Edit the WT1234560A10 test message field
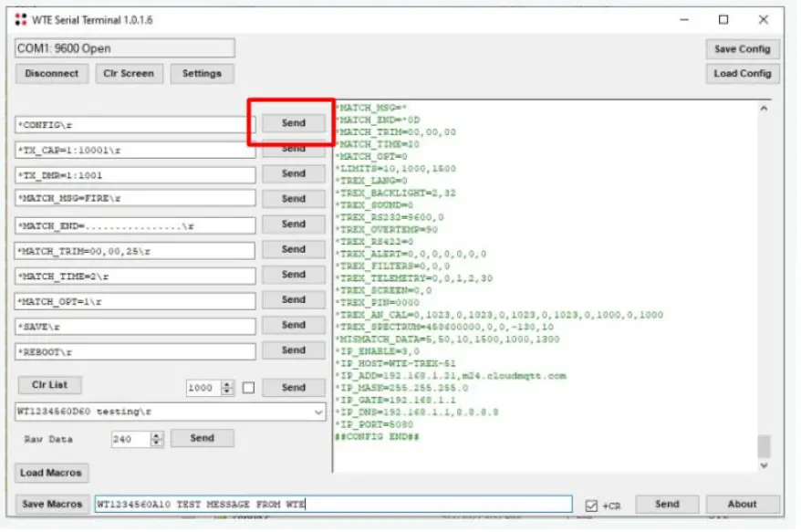 point(328,503)
